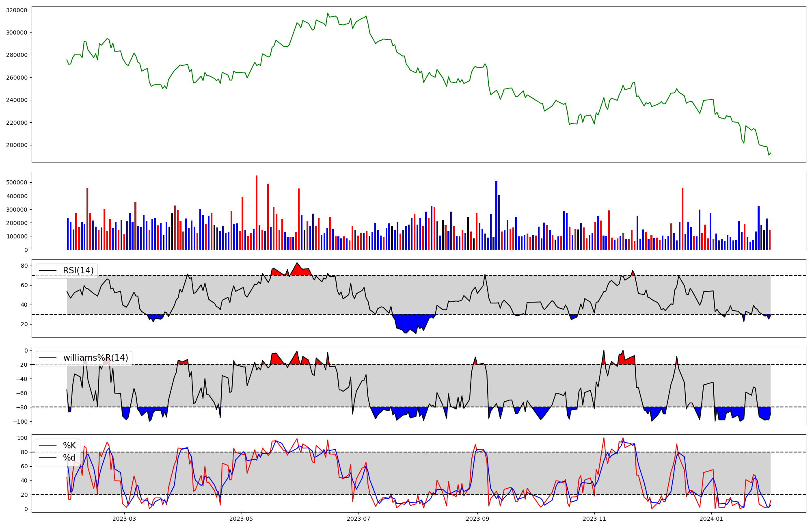Click the 500000 volume axis label

[x=17, y=182]
